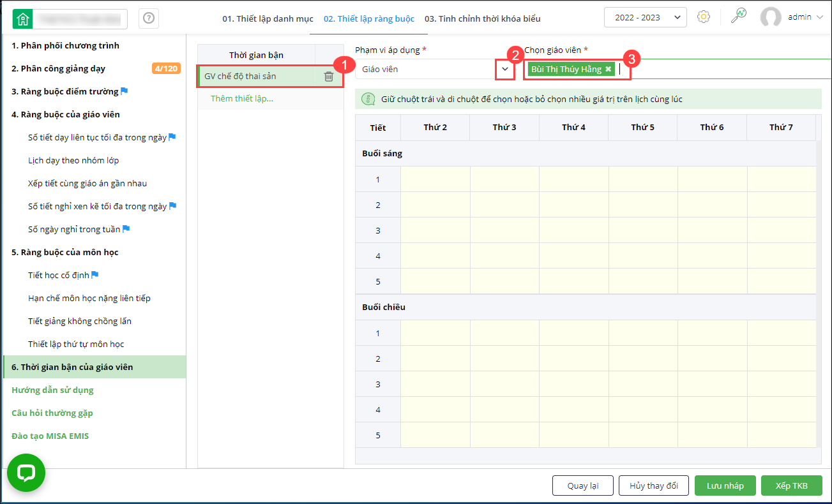This screenshot has width=832, height=504.
Task: Select Buổi sáng tiết 3 cell under Thứ 4
Action: tap(574, 230)
